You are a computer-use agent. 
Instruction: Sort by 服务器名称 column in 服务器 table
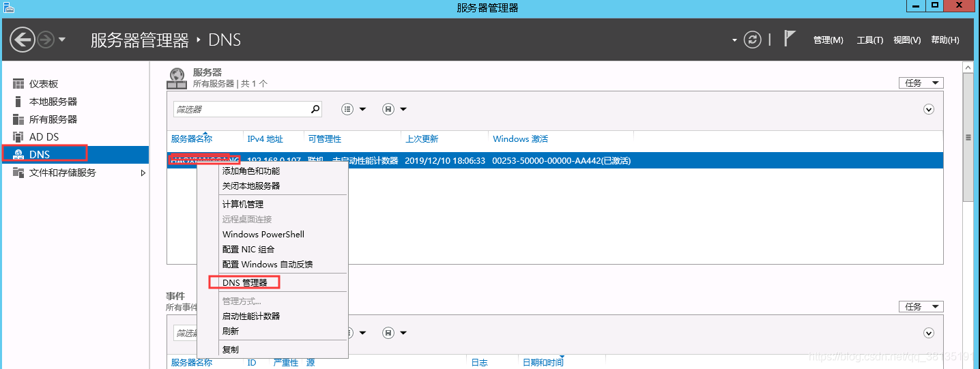192,139
